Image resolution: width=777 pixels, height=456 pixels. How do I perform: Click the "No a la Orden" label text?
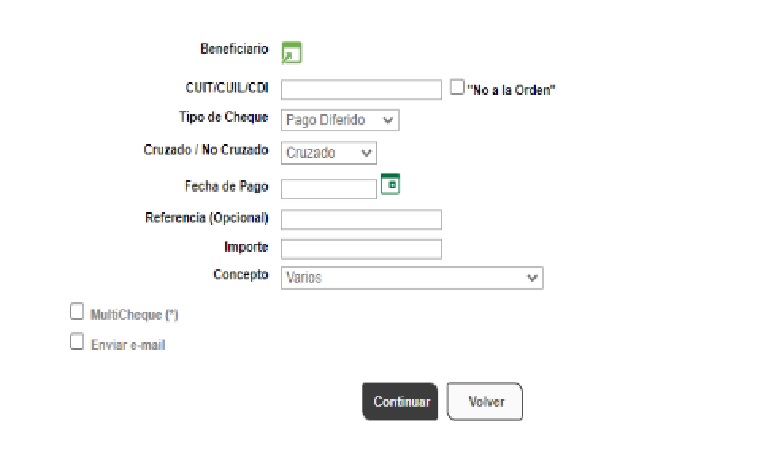pyautogui.click(x=511, y=90)
